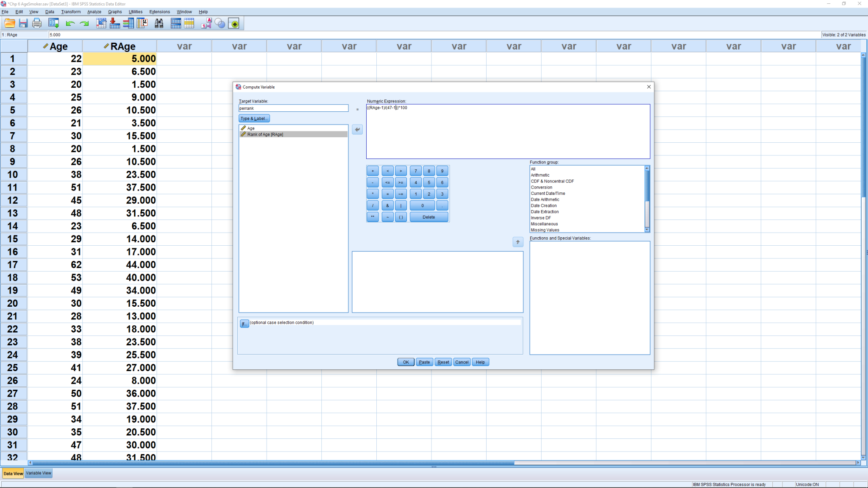Move variable into expression with arrow button
Screen dimensions: 868x488
click(357, 129)
